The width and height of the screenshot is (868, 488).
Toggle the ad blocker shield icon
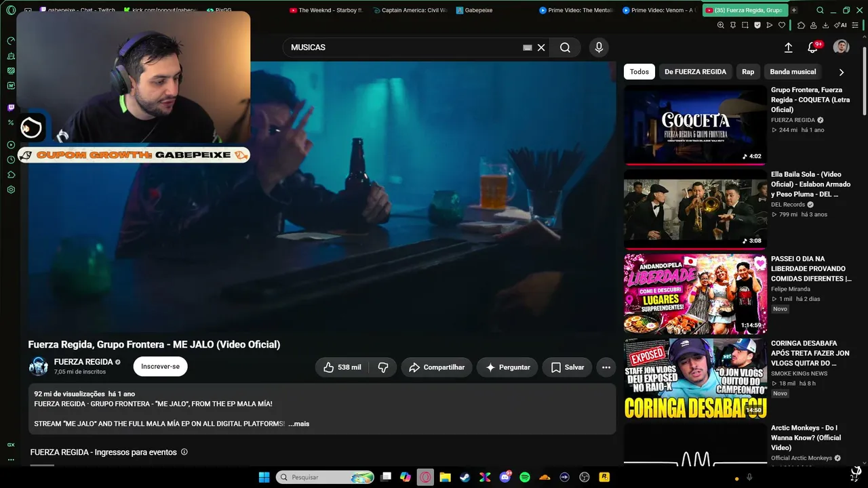click(x=757, y=25)
